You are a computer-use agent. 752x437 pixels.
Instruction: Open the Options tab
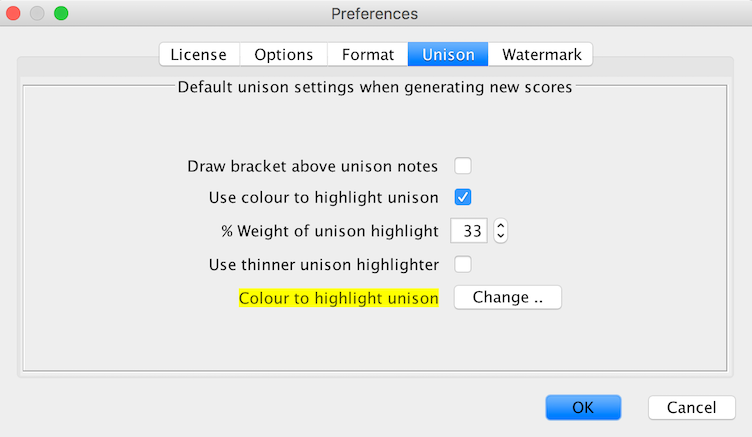pyautogui.click(x=283, y=54)
